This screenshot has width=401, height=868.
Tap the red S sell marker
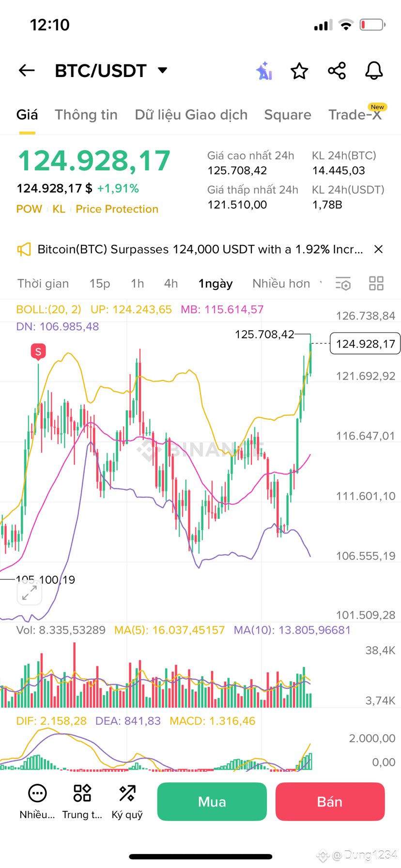click(x=38, y=352)
